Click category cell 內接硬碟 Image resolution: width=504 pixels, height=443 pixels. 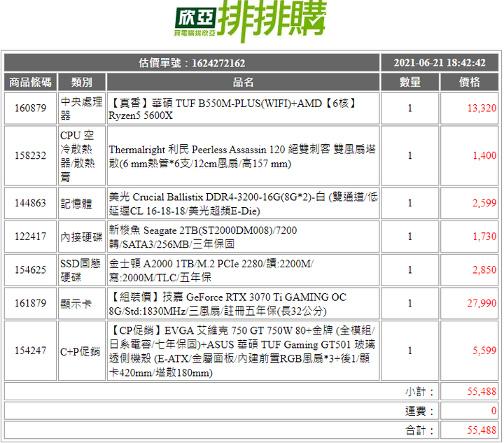(82, 237)
